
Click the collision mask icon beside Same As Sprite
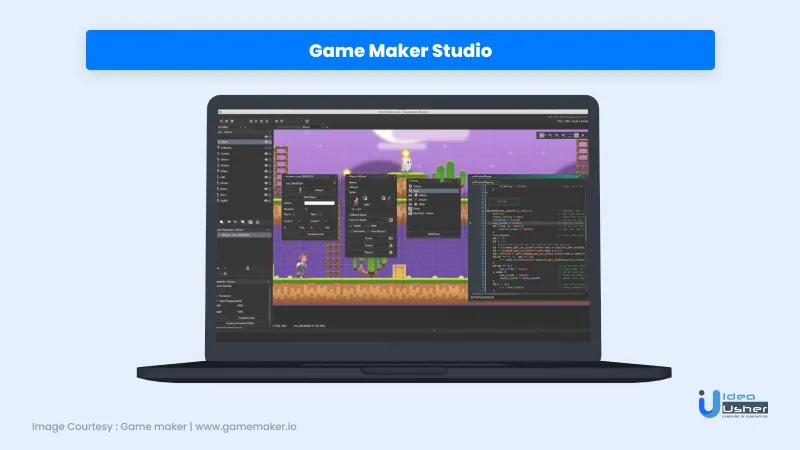click(x=391, y=220)
